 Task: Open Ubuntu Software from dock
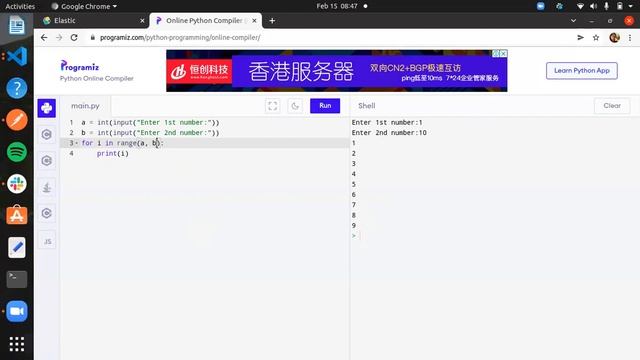pos(17,215)
